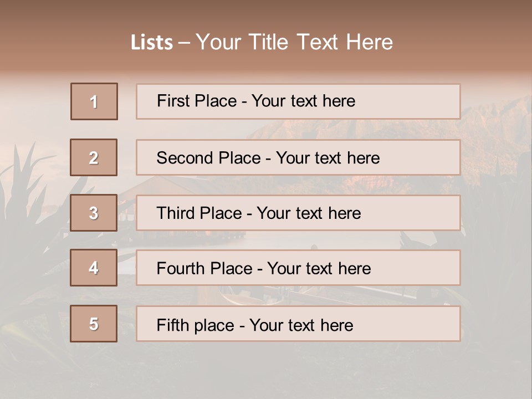Select the Second Place text box
Screen dimensions: 532x399
pos(298,157)
